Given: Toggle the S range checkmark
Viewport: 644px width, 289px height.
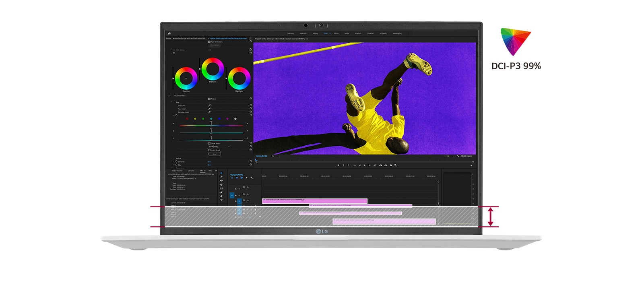Looking at the screenshot, I should click(247, 131).
